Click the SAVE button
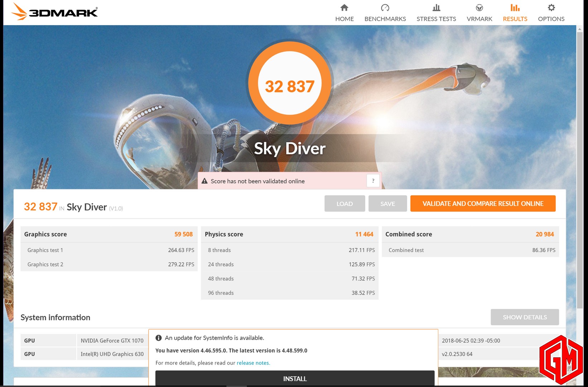This screenshot has height=387, width=588. [387, 204]
